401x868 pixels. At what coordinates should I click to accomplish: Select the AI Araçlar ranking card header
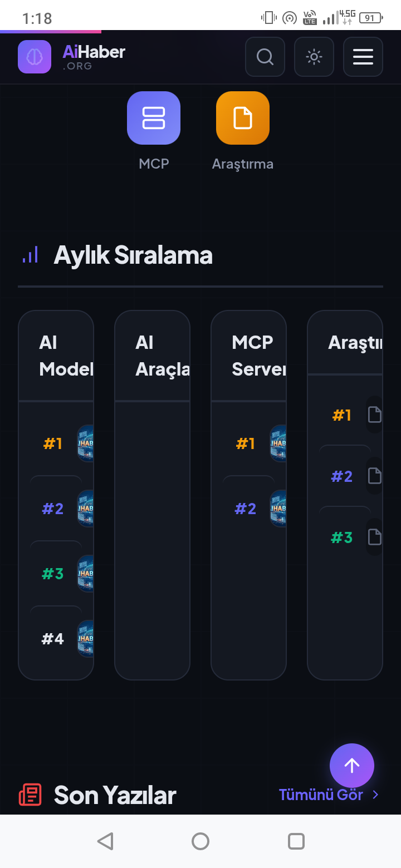click(153, 356)
